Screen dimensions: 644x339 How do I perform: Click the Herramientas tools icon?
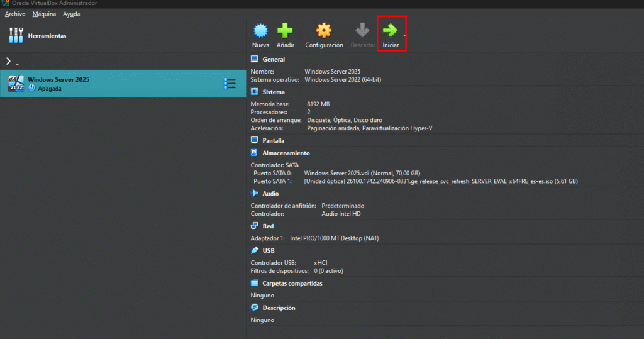pyautogui.click(x=16, y=35)
